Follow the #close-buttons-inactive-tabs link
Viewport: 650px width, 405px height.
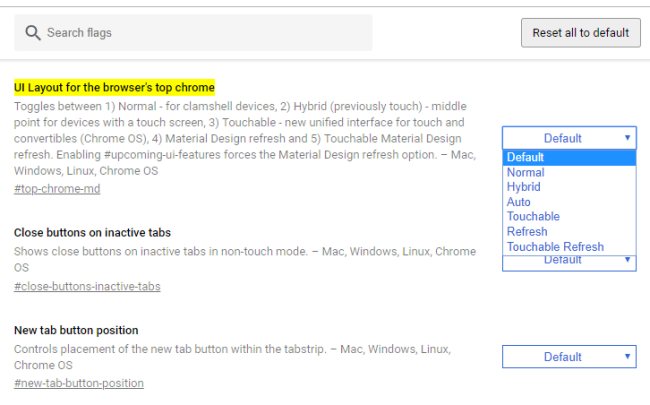pos(87,286)
